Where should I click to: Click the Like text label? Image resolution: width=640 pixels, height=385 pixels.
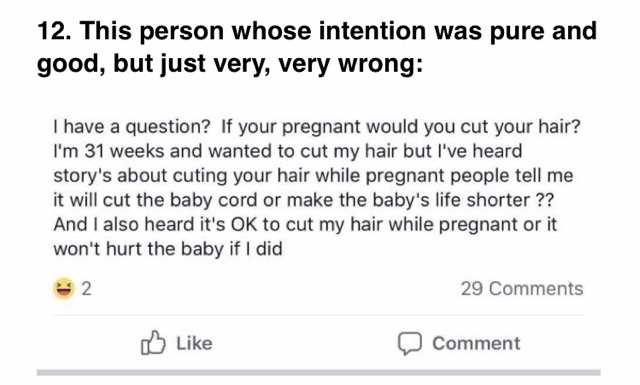click(x=194, y=343)
